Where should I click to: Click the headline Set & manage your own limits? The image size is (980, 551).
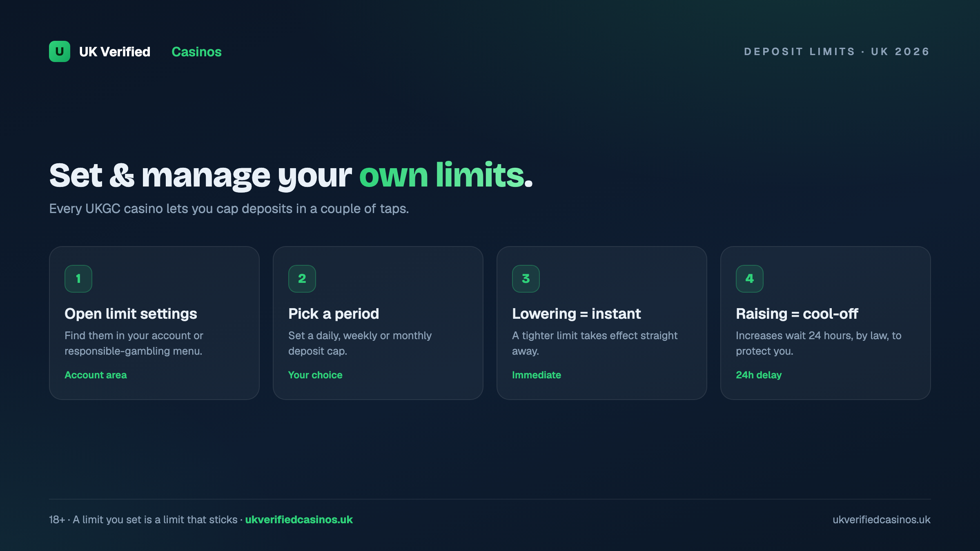291,176
